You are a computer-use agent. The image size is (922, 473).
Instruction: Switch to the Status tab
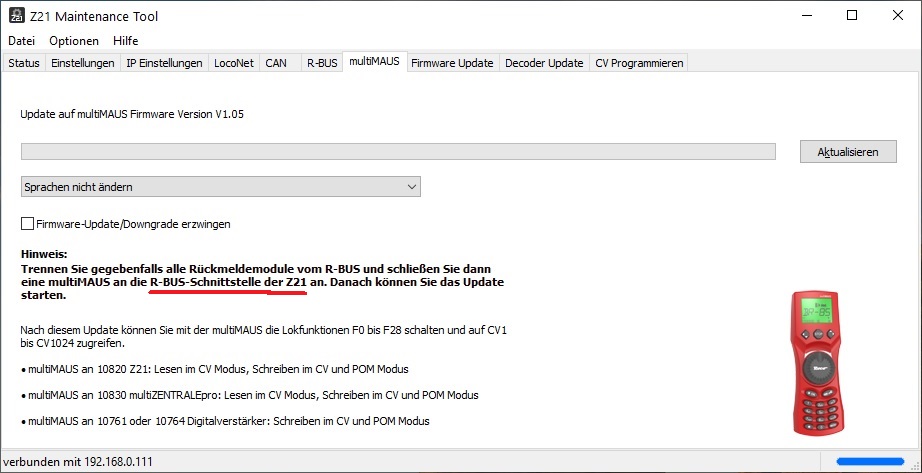click(x=24, y=63)
